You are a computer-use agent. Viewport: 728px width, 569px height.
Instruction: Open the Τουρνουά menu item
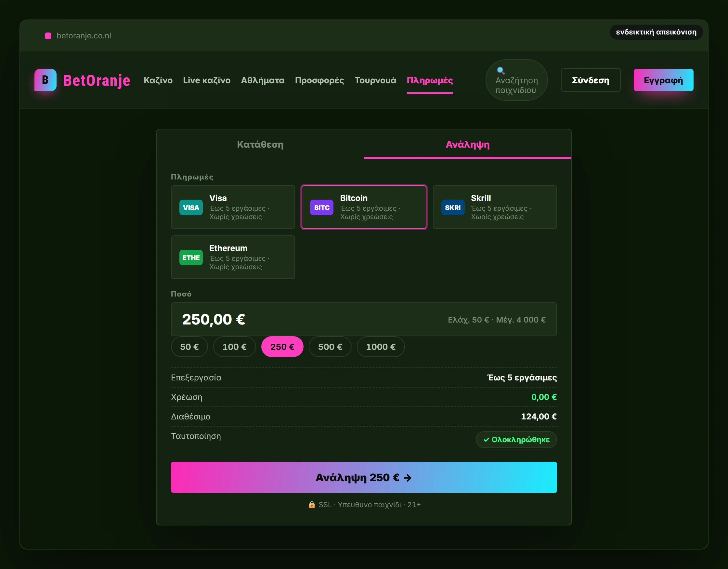point(375,80)
